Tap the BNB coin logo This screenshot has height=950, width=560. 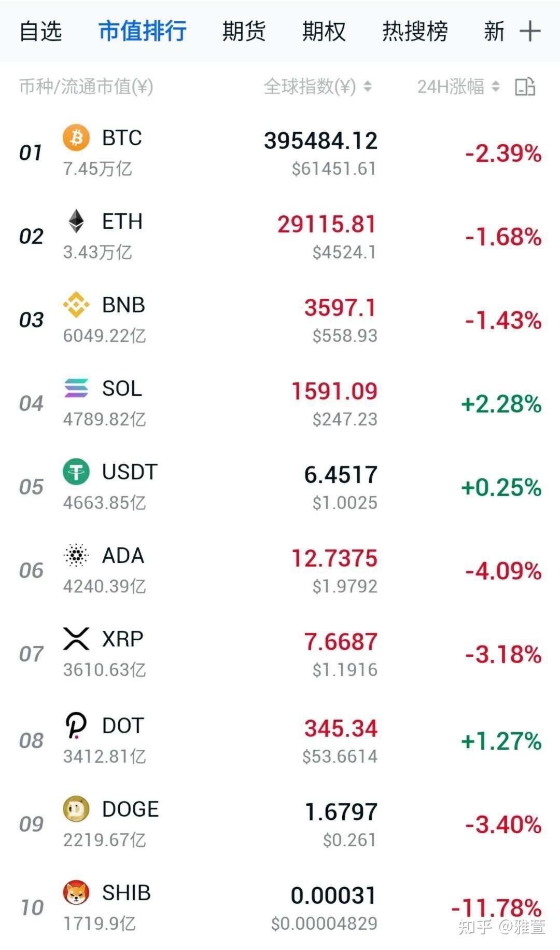[76, 305]
